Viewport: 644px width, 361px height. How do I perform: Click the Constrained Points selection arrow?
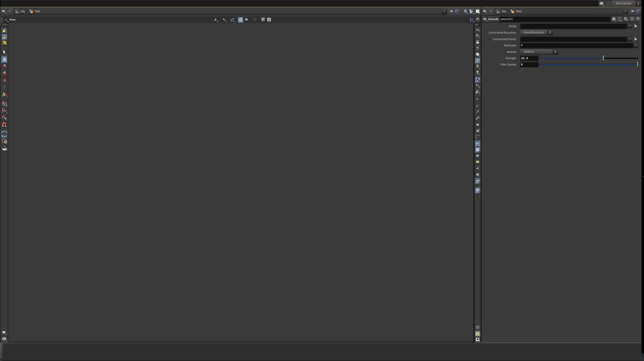click(x=636, y=39)
